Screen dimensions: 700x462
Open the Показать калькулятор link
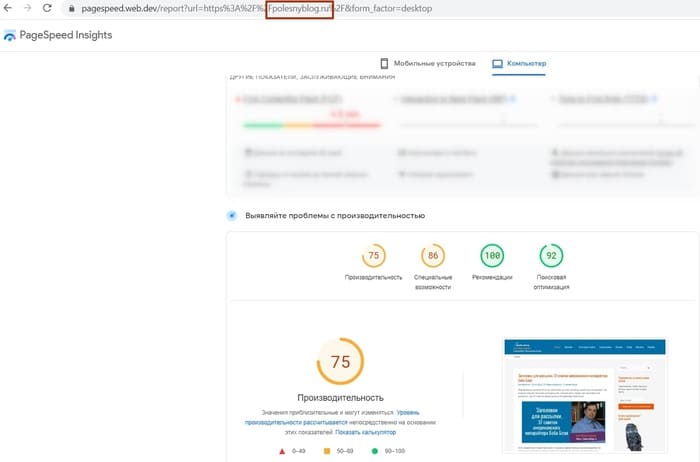coord(365,432)
